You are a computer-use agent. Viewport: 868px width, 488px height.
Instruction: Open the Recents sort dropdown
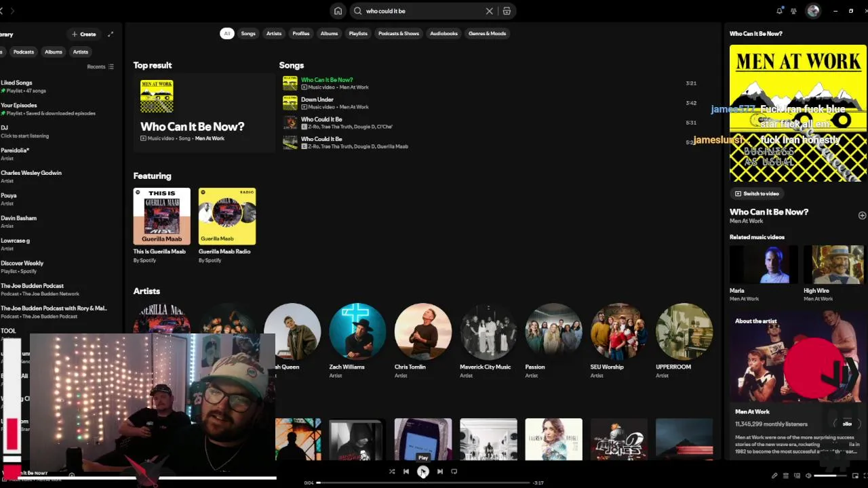[x=100, y=66]
